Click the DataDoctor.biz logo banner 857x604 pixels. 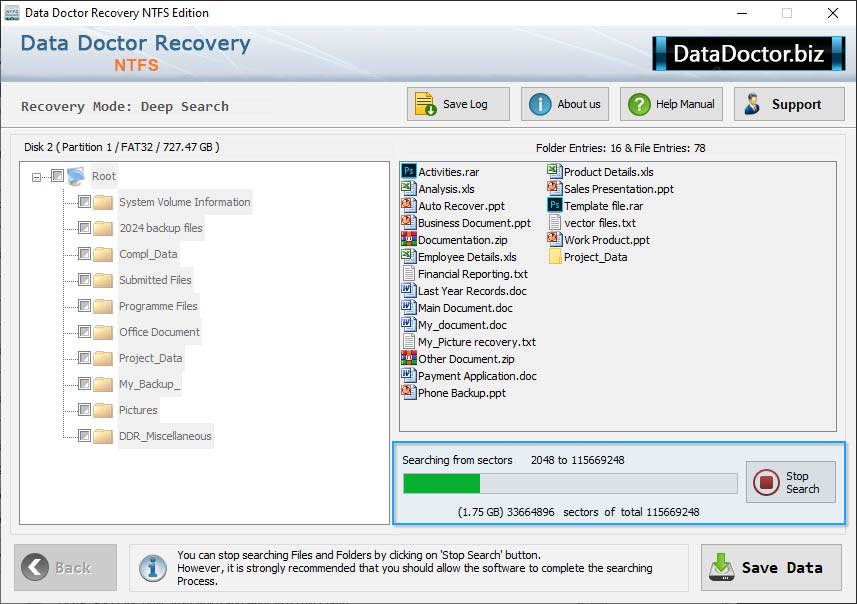pyautogui.click(x=749, y=53)
